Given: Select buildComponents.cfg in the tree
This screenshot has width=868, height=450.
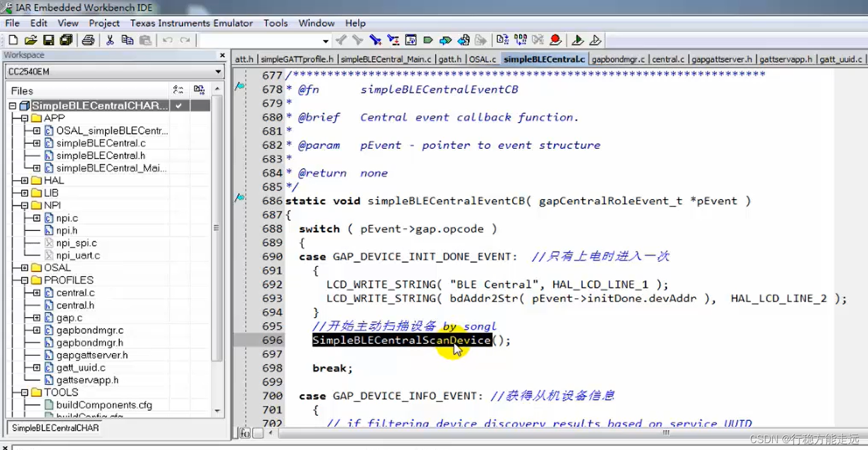Looking at the screenshot, I should (x=104, y=405).
